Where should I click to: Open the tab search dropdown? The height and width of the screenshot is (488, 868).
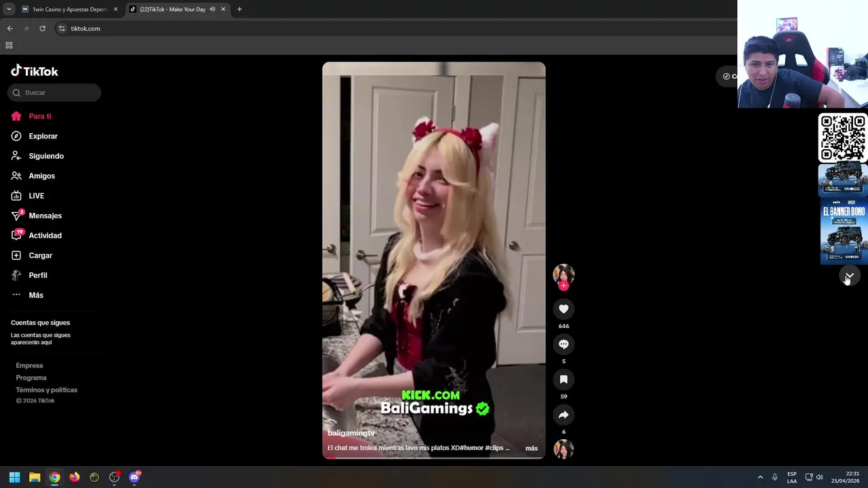coord(9,9)
